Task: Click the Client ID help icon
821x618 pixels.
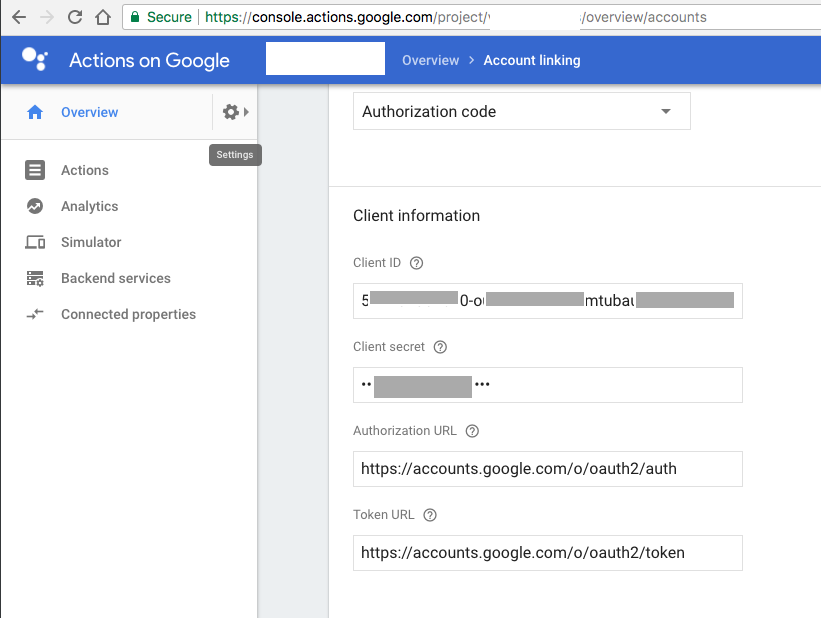Action: coord(417,263)
